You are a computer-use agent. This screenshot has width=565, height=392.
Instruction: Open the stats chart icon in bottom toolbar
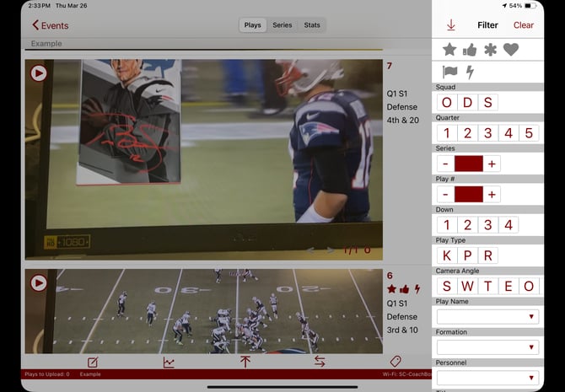pyautogui.click(x=169, y=362)
